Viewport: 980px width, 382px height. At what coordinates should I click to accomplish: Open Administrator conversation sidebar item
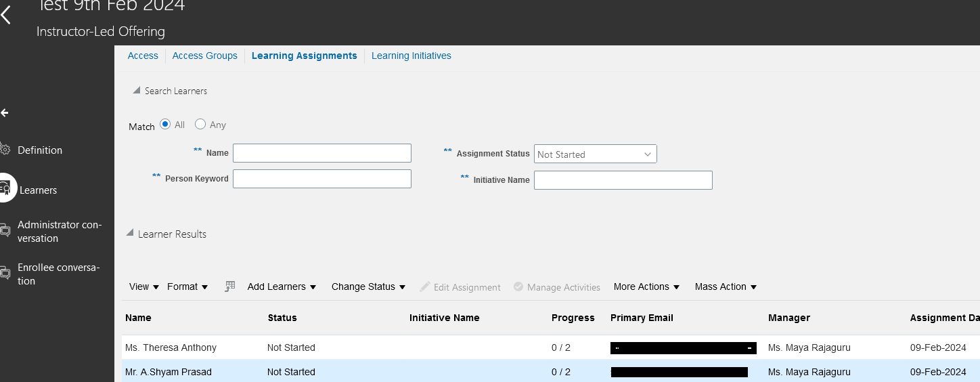[x=60, y=231]
